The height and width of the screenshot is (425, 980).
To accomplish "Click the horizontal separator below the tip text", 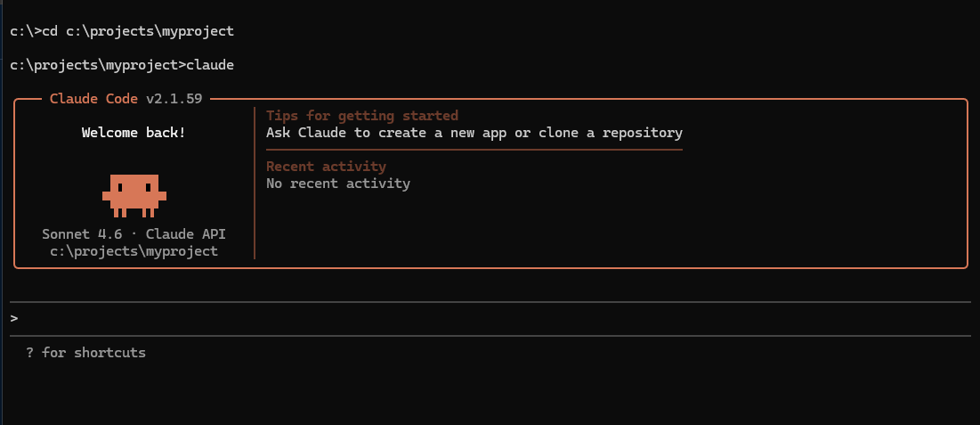I will pos(474,150).
